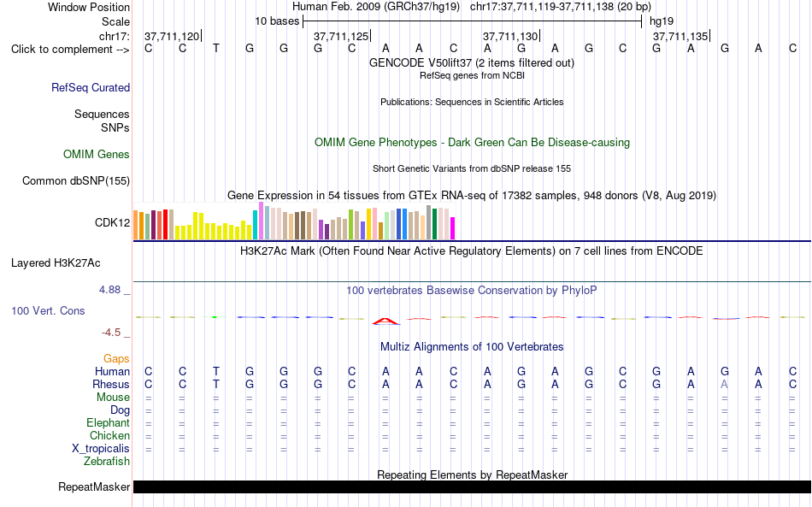
Task: Open the RefSeq Curated track label
Action: pyautogui.click(x=91, y=87)
